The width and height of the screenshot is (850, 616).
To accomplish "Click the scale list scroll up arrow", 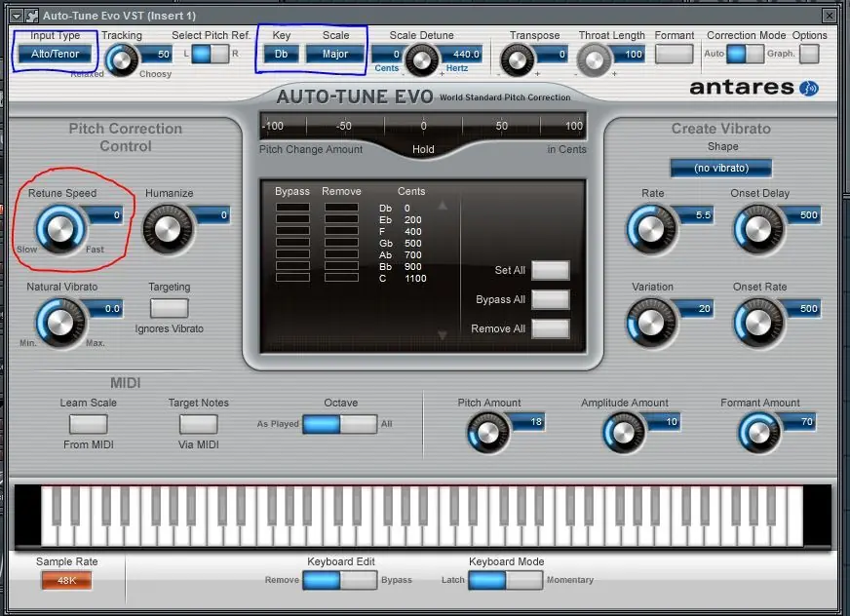I will [443, 206].
